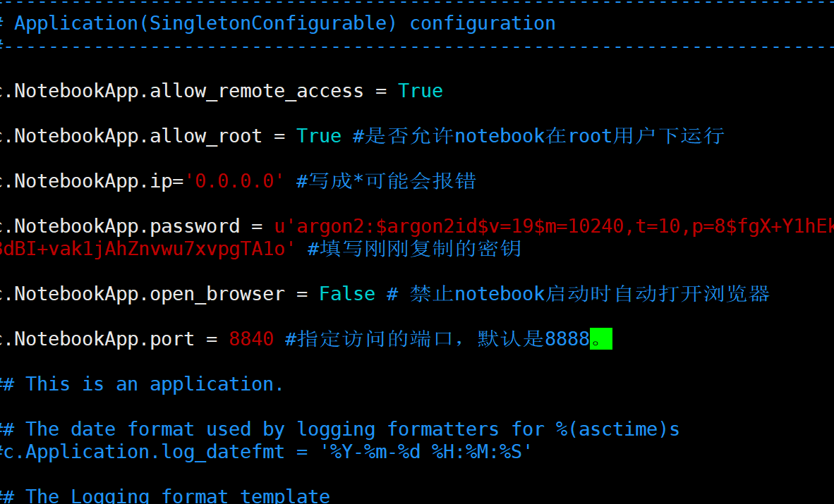
Task: Click the c.NotebookApp.ip setting name
Action: pyautogui.click(x=86, y=181)
